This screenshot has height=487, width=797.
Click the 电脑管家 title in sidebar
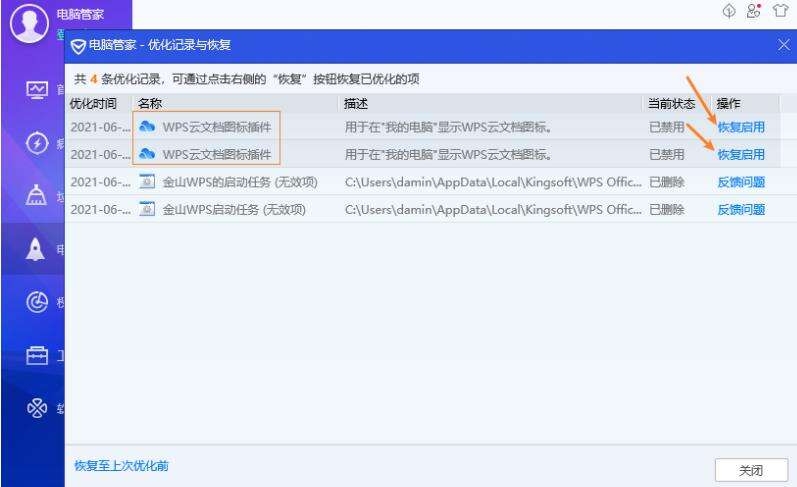point(80,14)
